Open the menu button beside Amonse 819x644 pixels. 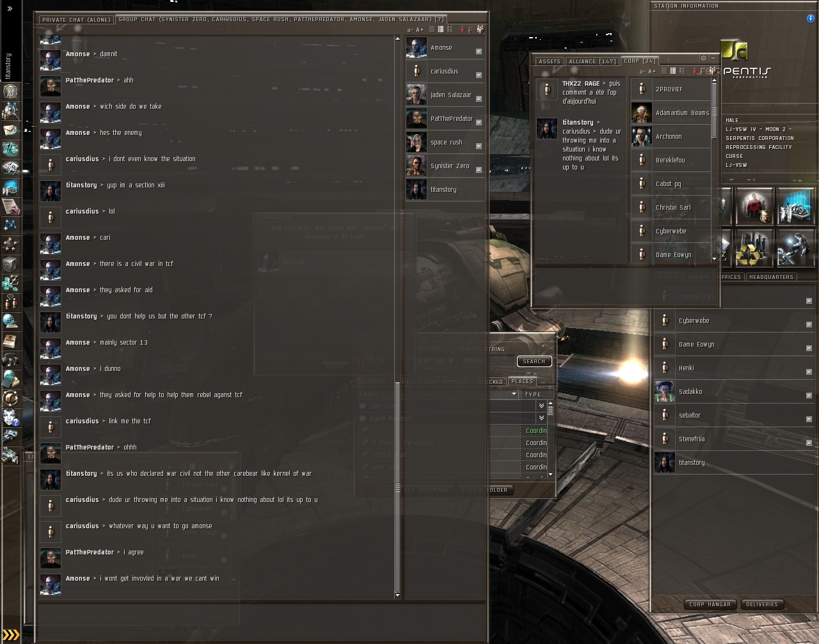pos(479,51)
